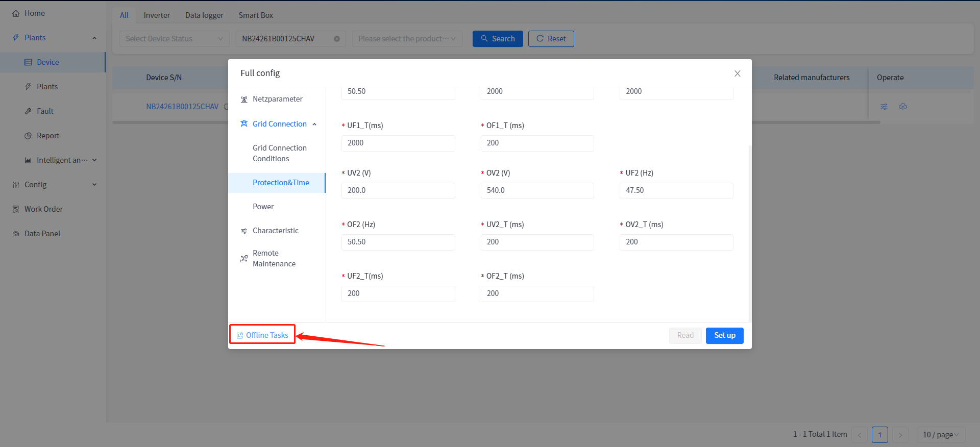Open Characteristic settings in config sidebar

click(x=275, y=231)
